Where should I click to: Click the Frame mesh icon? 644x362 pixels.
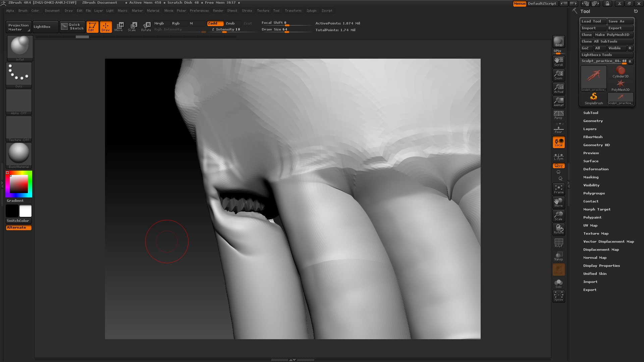click(558, 189)
